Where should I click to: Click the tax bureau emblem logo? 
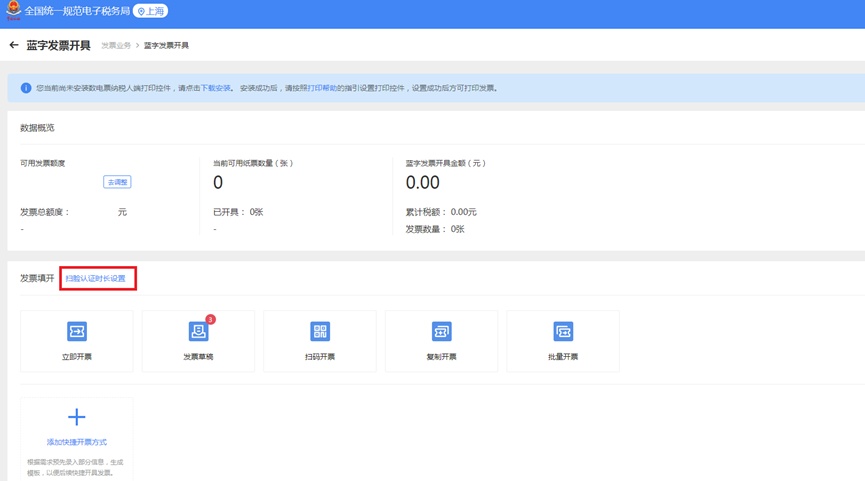point(13,11)
